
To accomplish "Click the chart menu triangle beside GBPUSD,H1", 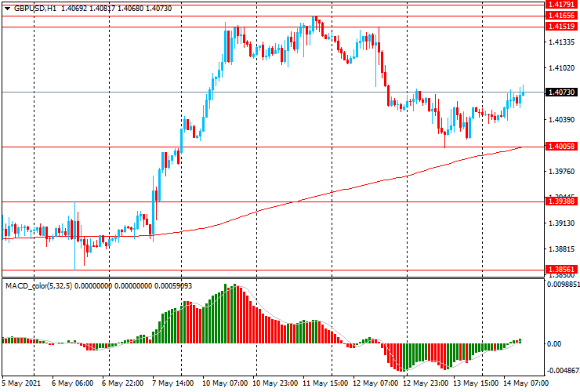I will pos(7,9).
